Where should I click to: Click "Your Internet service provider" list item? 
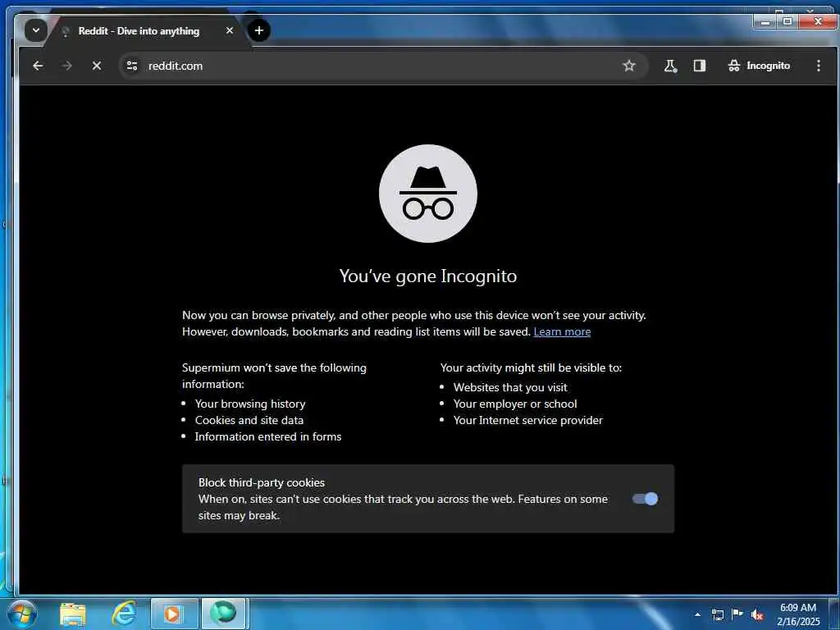point(527,420)
